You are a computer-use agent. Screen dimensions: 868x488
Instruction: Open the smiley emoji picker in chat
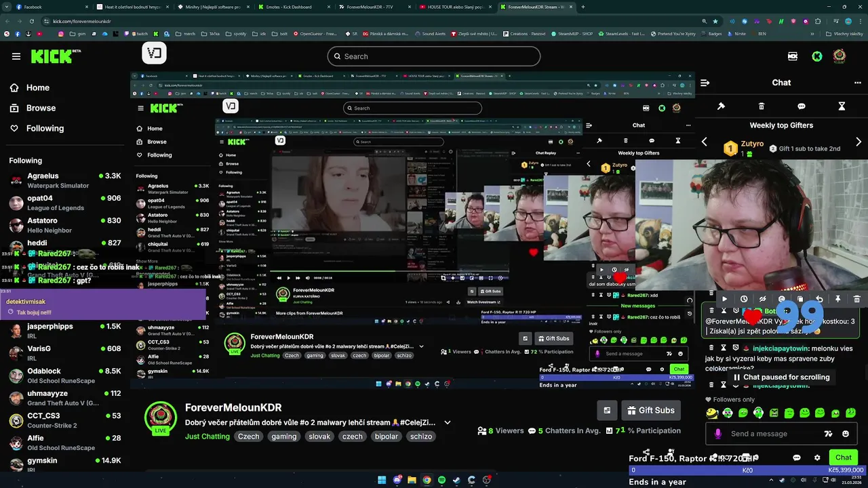pyautogui.click(x=846, y=434)
